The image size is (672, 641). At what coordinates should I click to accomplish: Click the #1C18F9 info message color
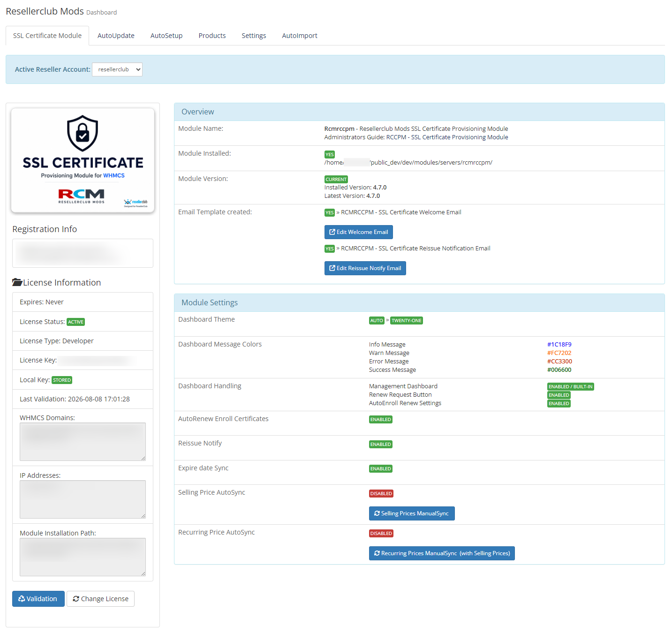click(559, 345)
